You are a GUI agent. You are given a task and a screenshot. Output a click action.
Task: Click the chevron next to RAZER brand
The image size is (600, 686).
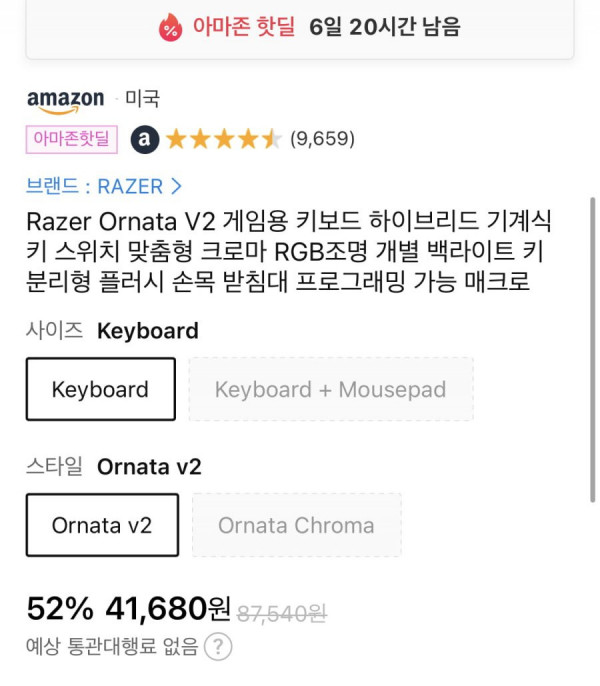pyautogui.click(x=176, y=186)
